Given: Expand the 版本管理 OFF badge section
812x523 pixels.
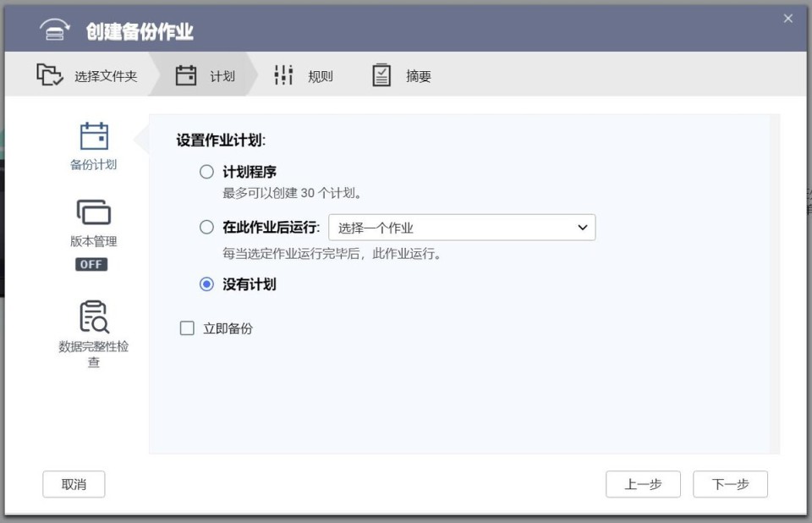Looking at the screenshot, I should coord(91,264).
